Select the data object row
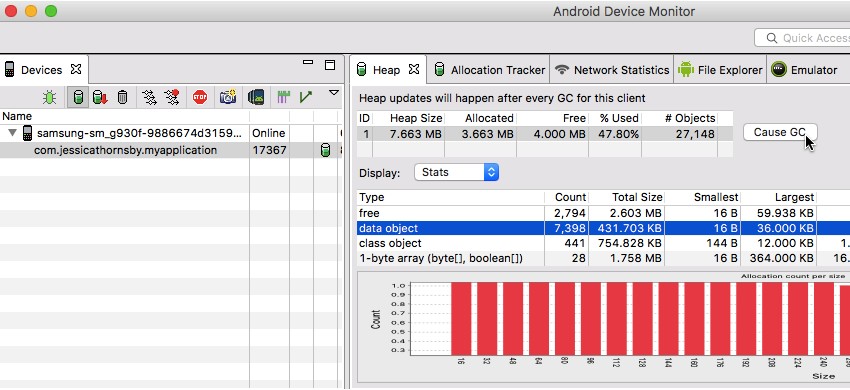850x390 pixels. coord(603,228)
